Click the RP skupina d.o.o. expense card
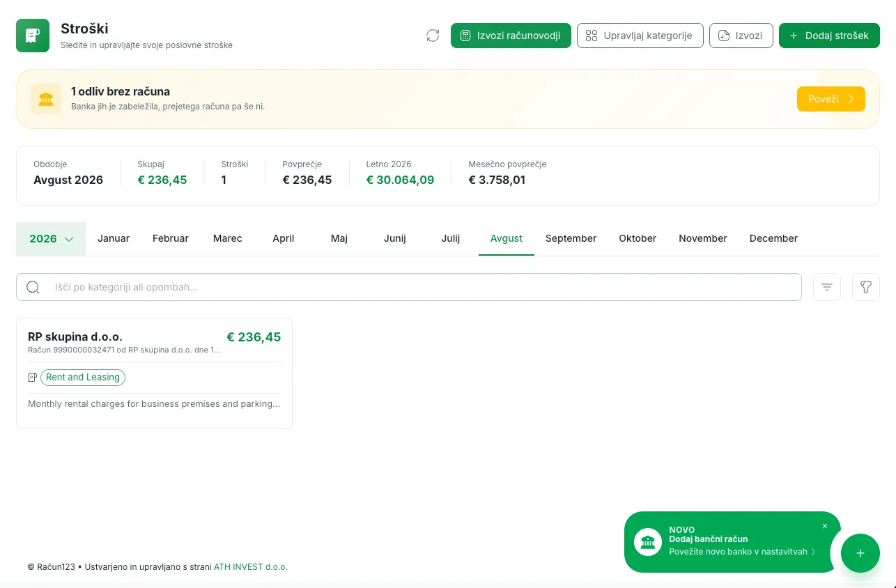896x588 pixels. [154, 373]
